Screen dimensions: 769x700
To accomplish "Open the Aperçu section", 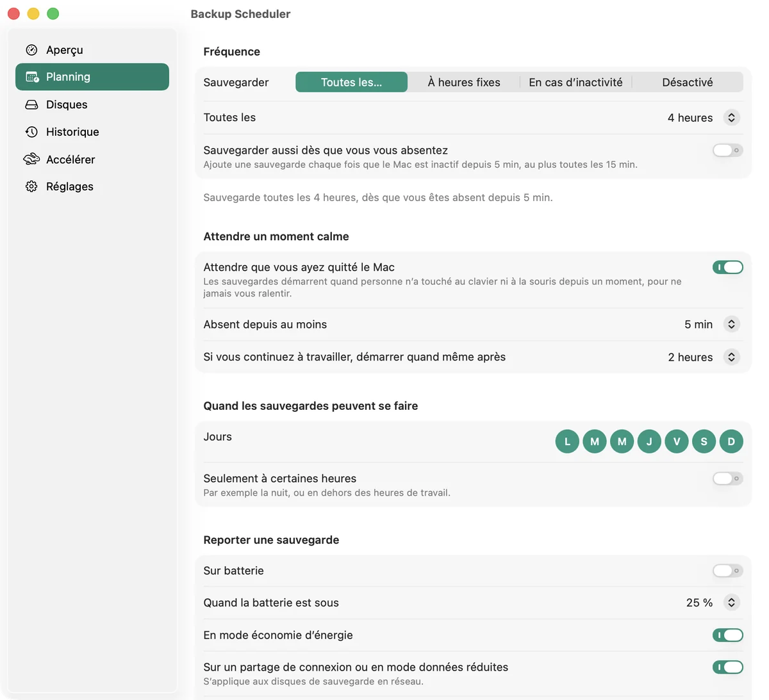I will pyautogui.click(x=92, y=50).
